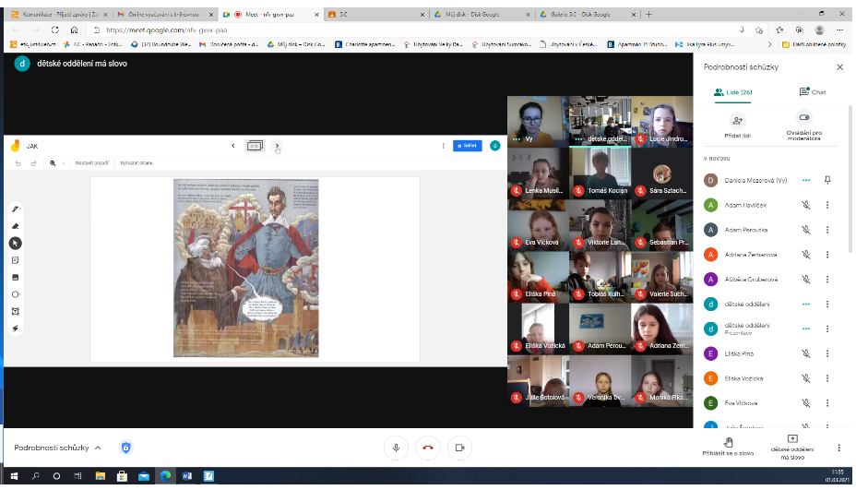
Task: Pick the circle shape tool
Action: (16, 294)
